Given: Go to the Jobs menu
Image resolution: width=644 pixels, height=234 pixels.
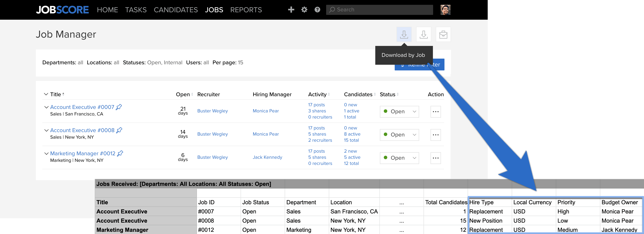Looking at the screenshot, I should (x=214, y=10).
